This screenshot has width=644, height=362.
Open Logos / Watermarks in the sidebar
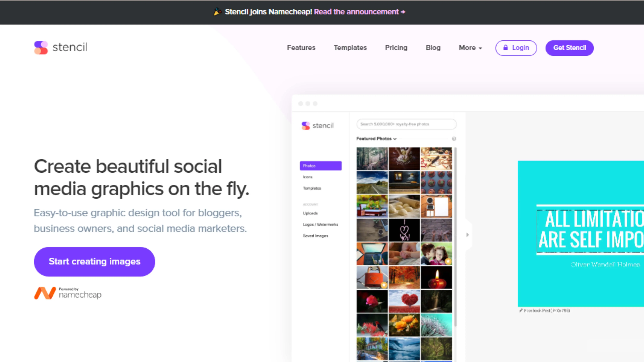tap(320, 224)
